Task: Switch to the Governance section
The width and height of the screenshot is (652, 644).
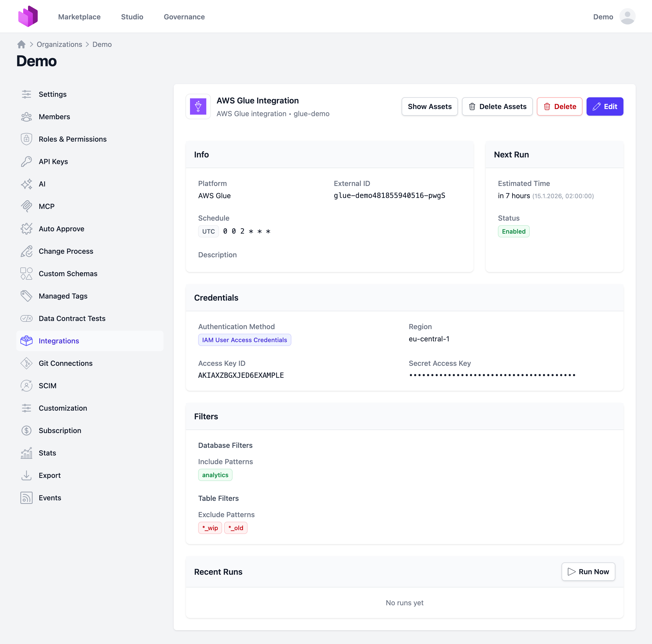Action: (184, 17)
